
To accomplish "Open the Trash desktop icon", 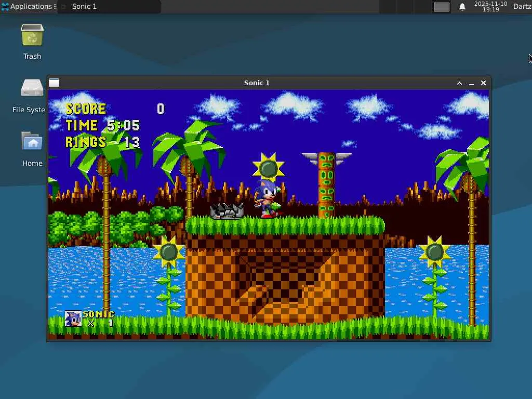I will (32, 42).
